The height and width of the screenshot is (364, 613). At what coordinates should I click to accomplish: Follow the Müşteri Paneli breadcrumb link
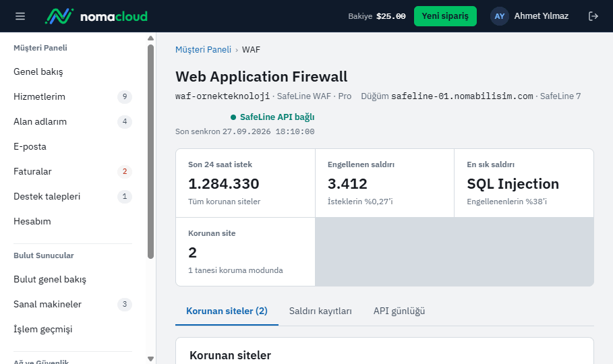[x=203, y=50]
